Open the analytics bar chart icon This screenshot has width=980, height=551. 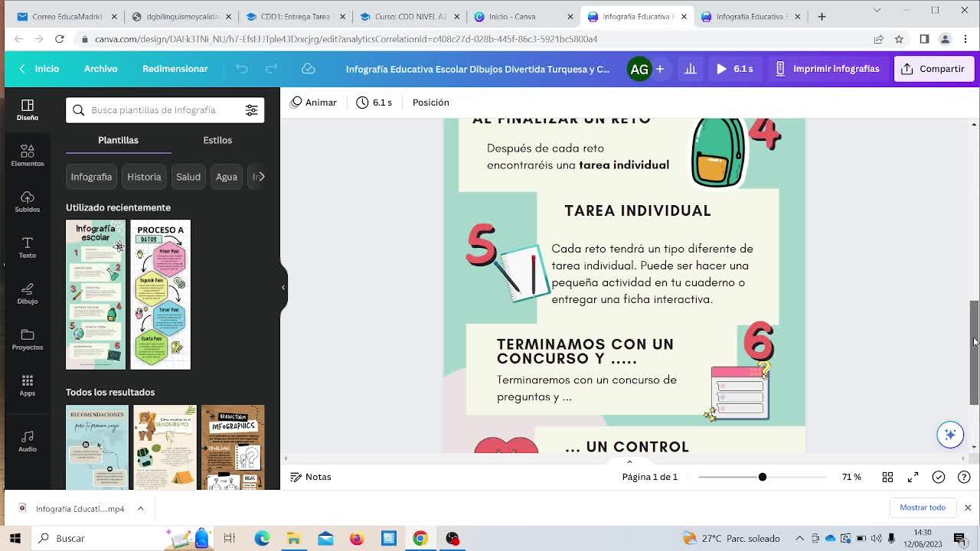point(690,69)
